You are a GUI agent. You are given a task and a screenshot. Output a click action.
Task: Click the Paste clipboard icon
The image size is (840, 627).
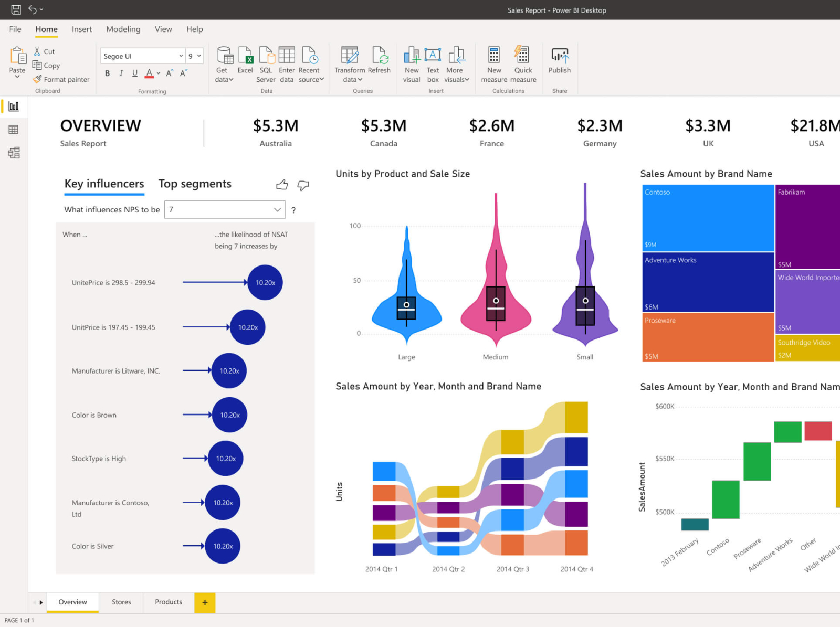[x=17, y=56]
